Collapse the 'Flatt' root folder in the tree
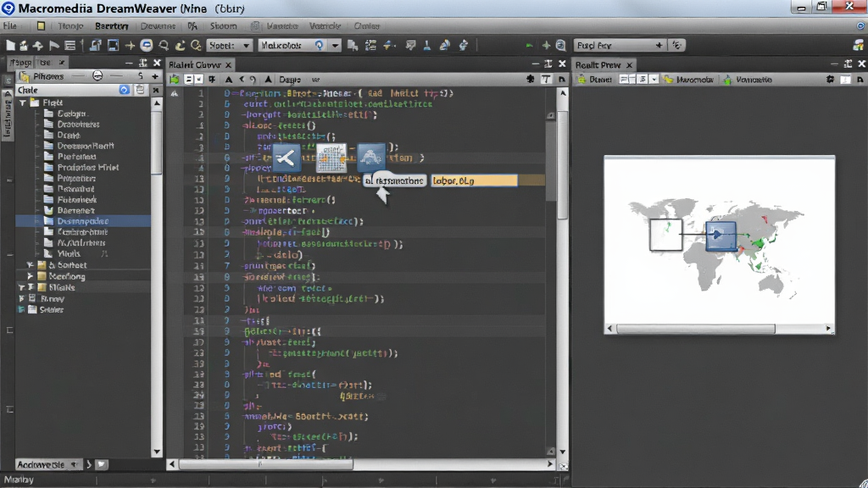The image size is (868, 488). (x=23, y=103)
